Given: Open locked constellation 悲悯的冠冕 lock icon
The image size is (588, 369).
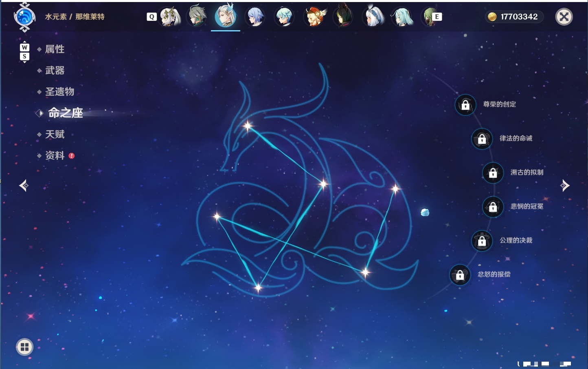Looking at the screenshot, I should [493, 207].
